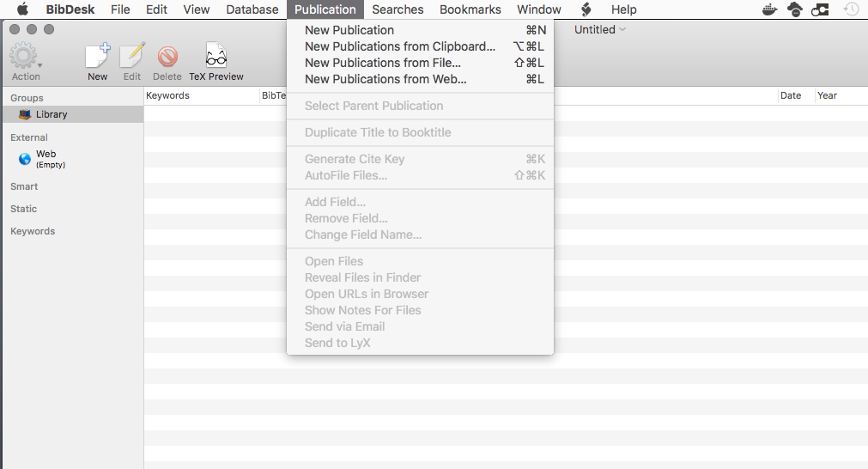This screenshot has height=469, width=868.
Task: Click the menu bar icon next to Time Machine
Action: pyautogui.click(x=820, y=9)
